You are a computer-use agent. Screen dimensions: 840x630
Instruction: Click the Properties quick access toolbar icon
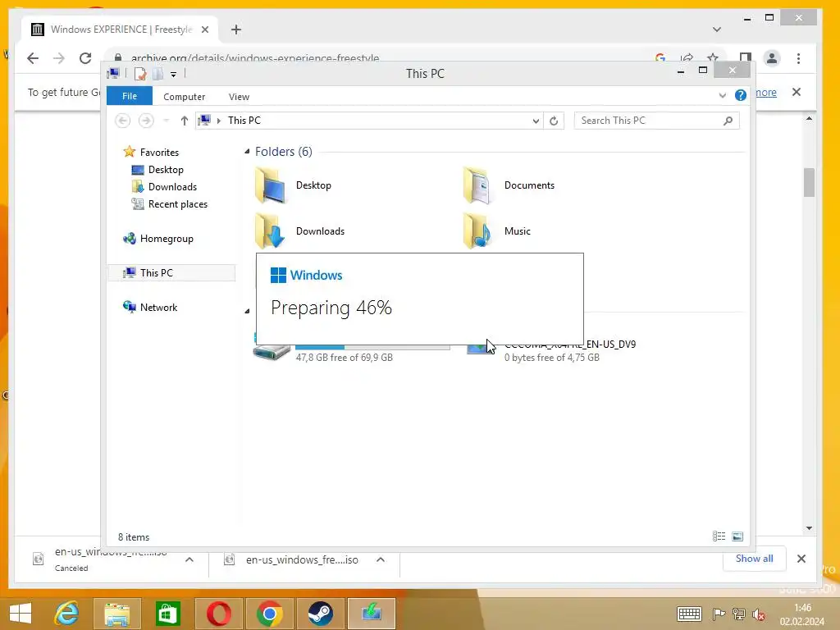click(x=140, y=74)
